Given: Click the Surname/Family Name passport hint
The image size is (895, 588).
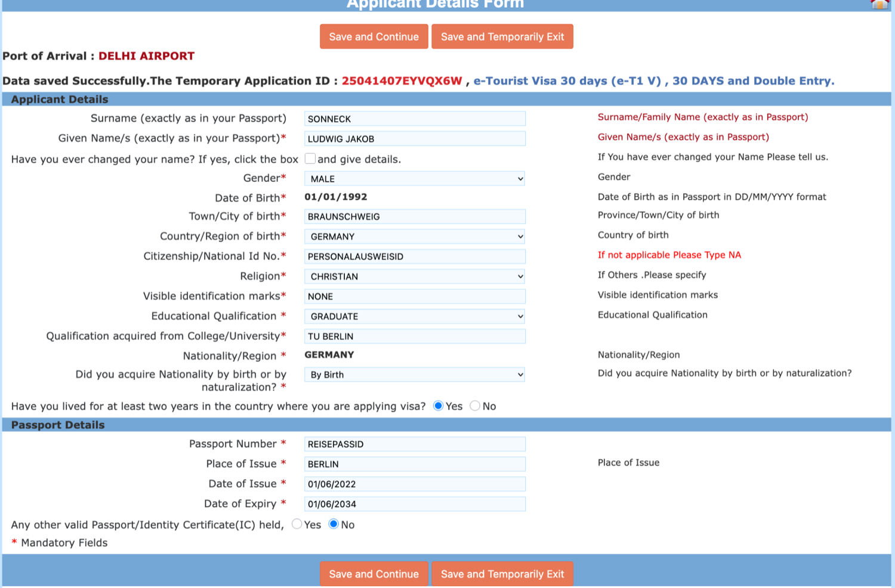Looking at the screenshot, I should (703, 117).
